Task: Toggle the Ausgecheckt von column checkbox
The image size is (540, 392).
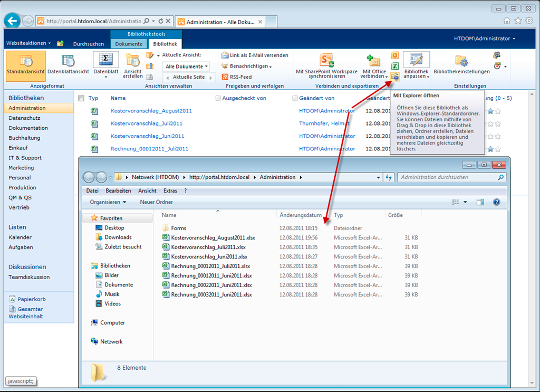Action: point(218,98)
